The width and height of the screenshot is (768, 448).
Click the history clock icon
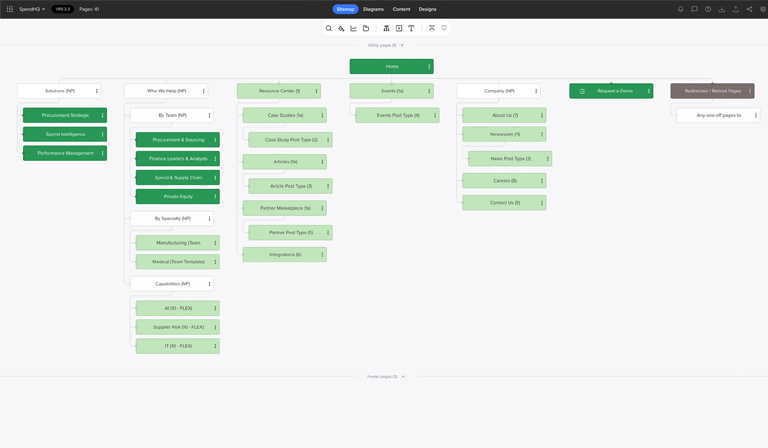click(x=708, y=9)
